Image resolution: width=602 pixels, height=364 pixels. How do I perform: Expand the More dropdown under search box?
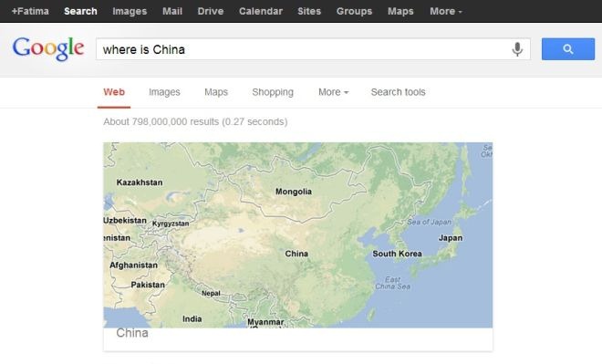pyautogui.click(x=333, y=92)
